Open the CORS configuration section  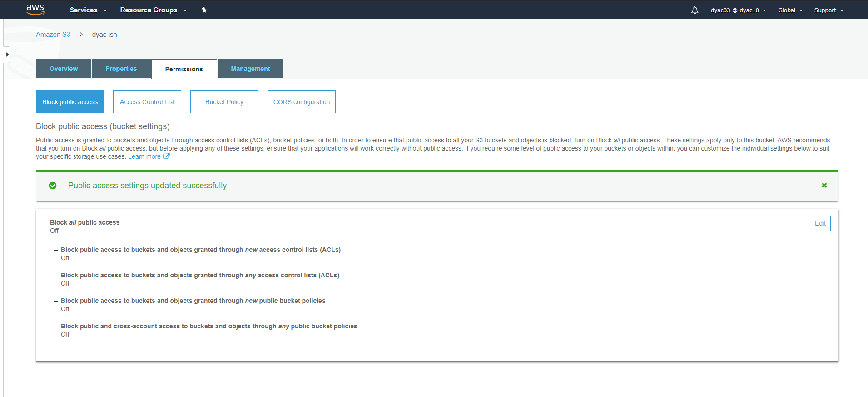pos(302,102)
